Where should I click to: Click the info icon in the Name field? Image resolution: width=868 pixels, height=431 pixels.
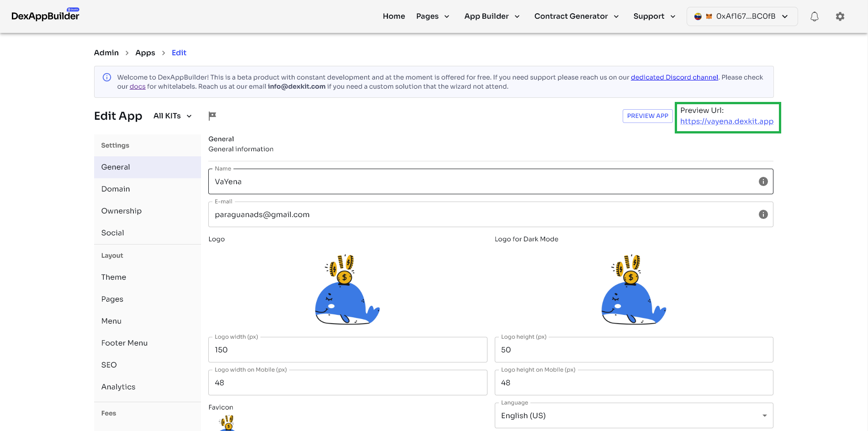[x=763, y=181]
